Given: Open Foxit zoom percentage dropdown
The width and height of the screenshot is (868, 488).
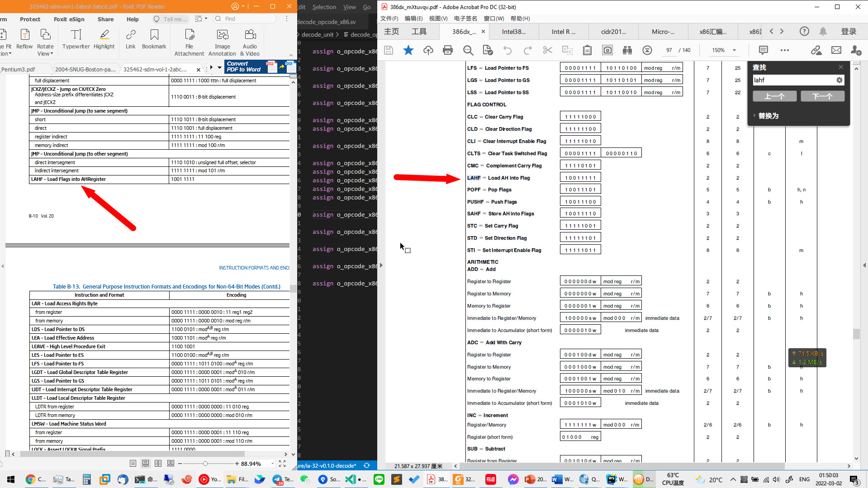Looking at the screenshot, I should click(x=272, y=464).
